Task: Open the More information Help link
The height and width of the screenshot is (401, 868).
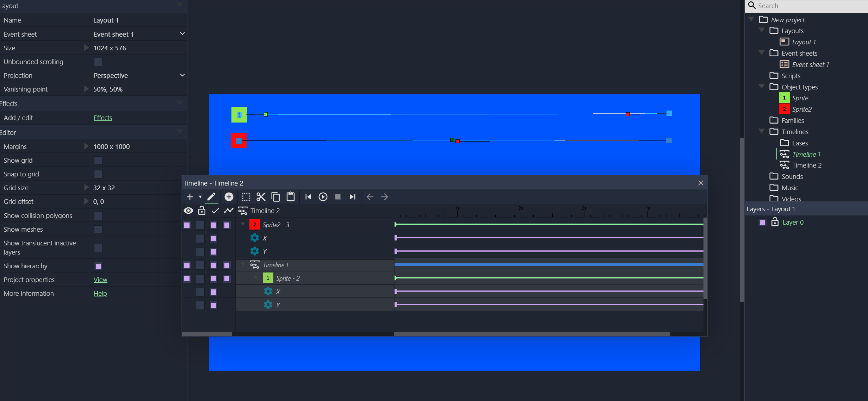Action: coord(100,293)
